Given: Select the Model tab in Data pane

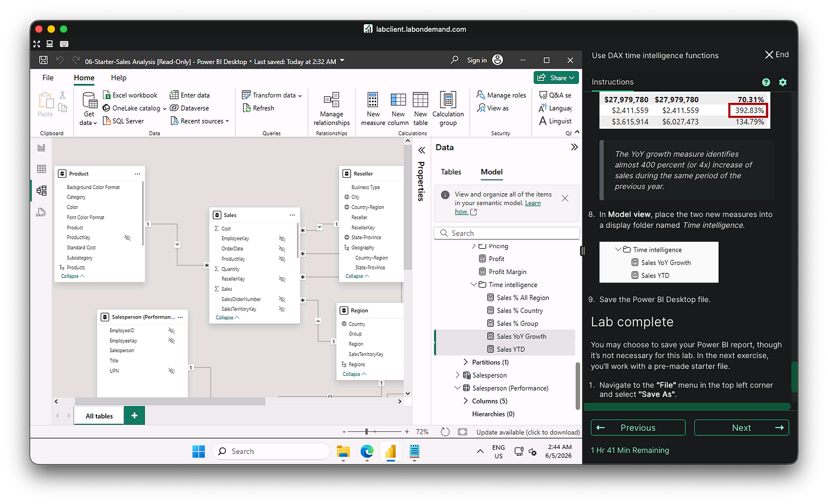Looking at the screenshot, I should (491, 172).
